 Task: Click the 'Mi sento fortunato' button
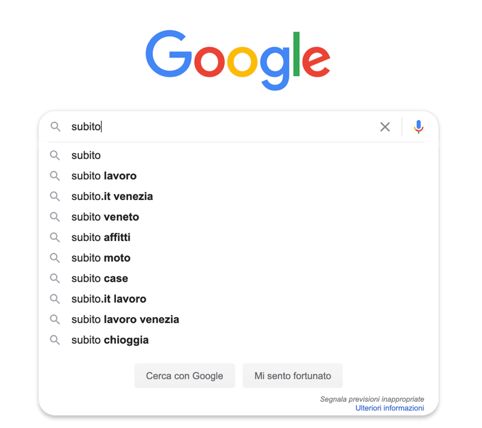click(293, 376)
